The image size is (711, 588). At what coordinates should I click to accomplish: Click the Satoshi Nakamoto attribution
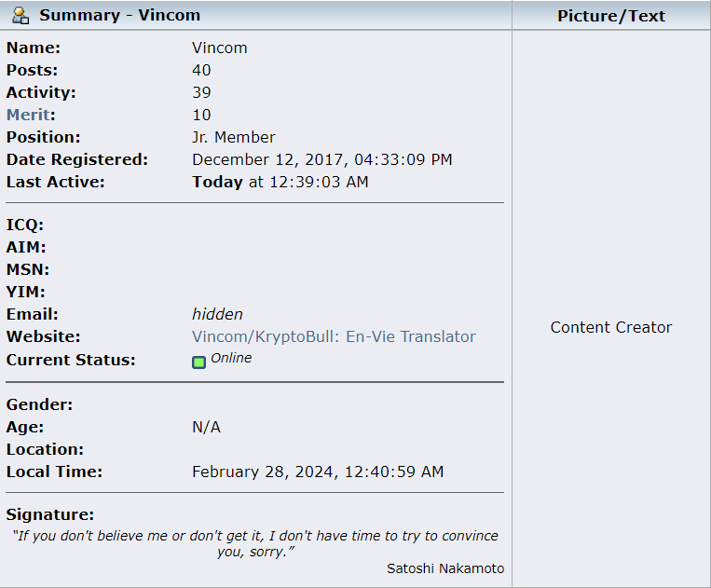click(x=445, y=568)
